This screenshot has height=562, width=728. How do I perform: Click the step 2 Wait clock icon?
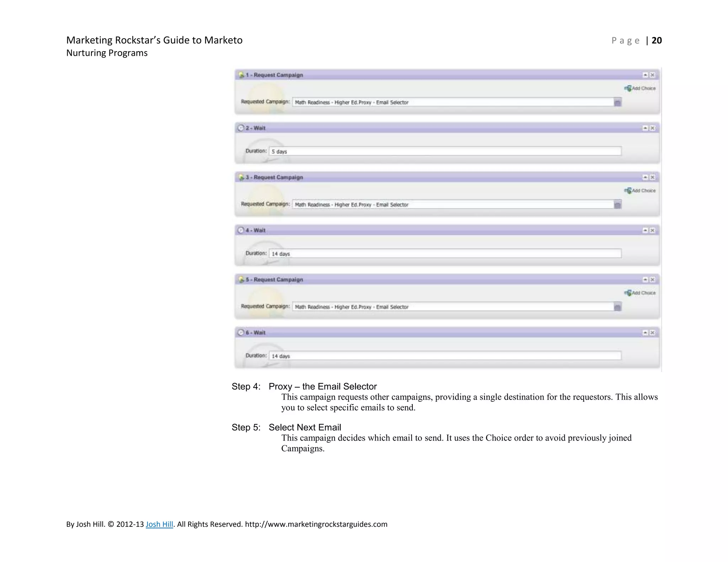coord(241,128)
